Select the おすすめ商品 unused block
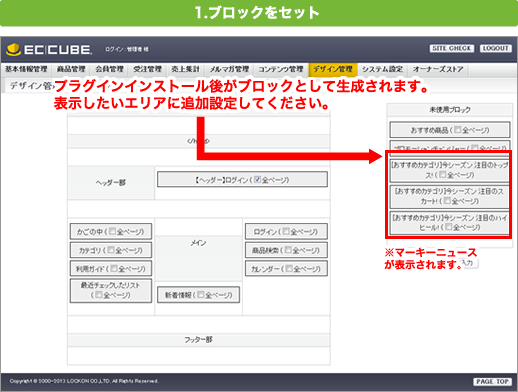This screenshot has width=518, height=392. point(450,130)
